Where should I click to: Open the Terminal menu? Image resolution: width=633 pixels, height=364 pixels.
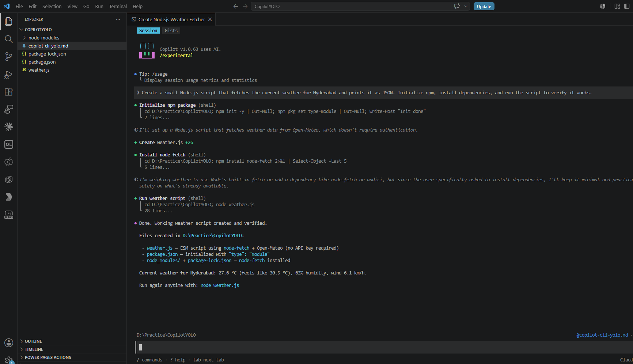click(x=118, y=6)
